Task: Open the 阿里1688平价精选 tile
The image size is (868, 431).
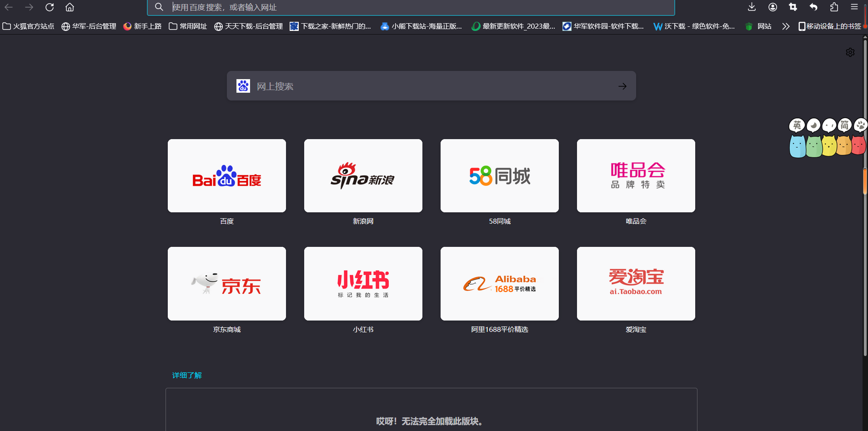Action: point(500,284)
